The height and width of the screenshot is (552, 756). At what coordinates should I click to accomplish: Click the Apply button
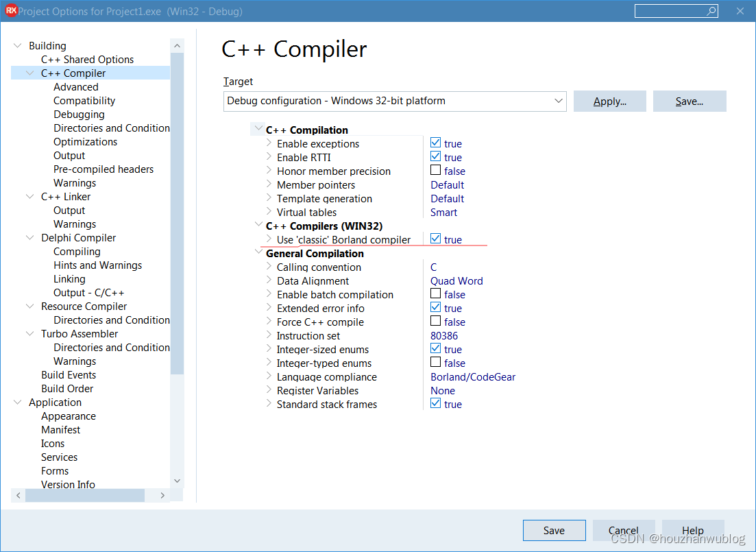tap(609, 101)
